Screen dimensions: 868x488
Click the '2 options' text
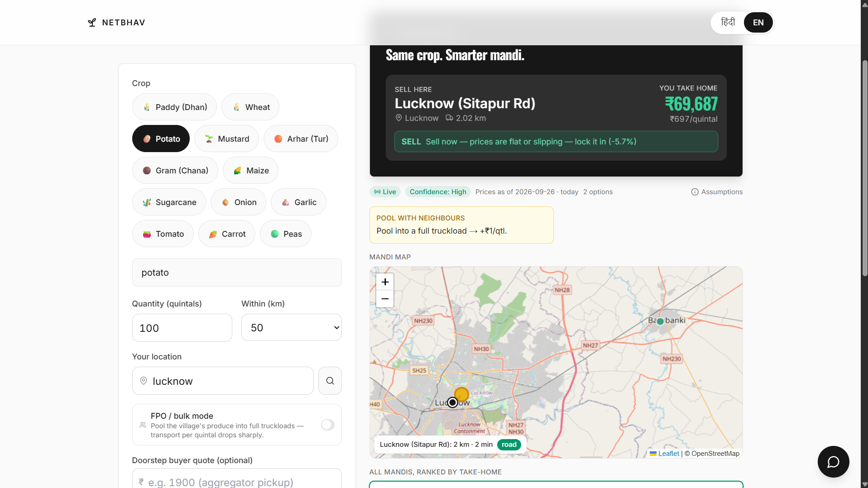click(598, 192)
